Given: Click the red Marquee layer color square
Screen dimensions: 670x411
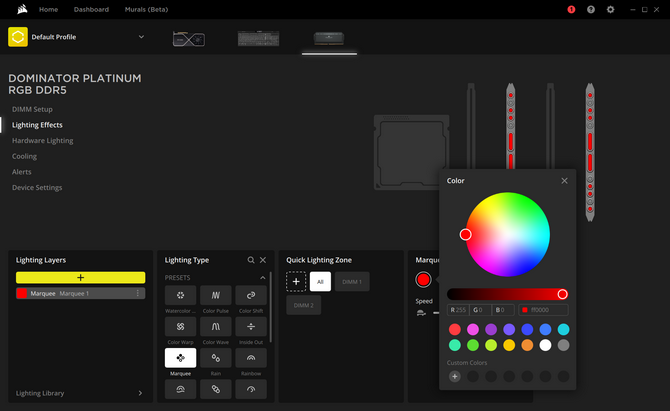Looking at the screenshot, I should (22, 294).
